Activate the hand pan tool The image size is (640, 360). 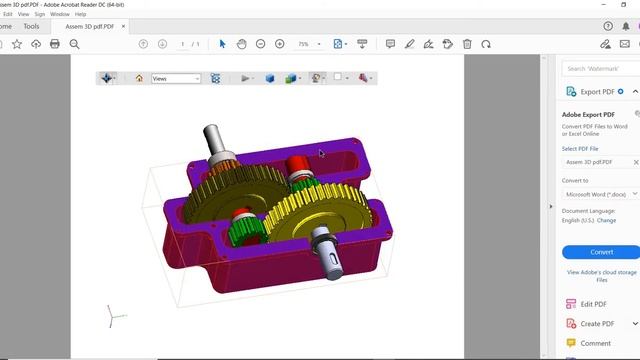pyautogui.click(x=242, y=44)
